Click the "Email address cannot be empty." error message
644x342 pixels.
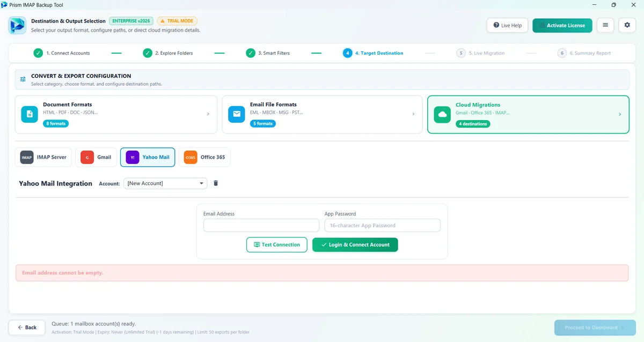point(63,273)
